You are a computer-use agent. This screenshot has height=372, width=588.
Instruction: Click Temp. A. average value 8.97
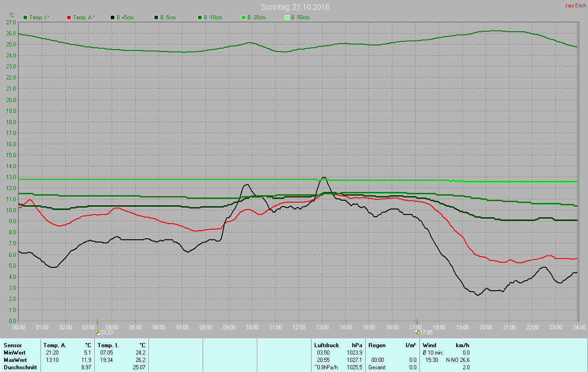(86, 367)
